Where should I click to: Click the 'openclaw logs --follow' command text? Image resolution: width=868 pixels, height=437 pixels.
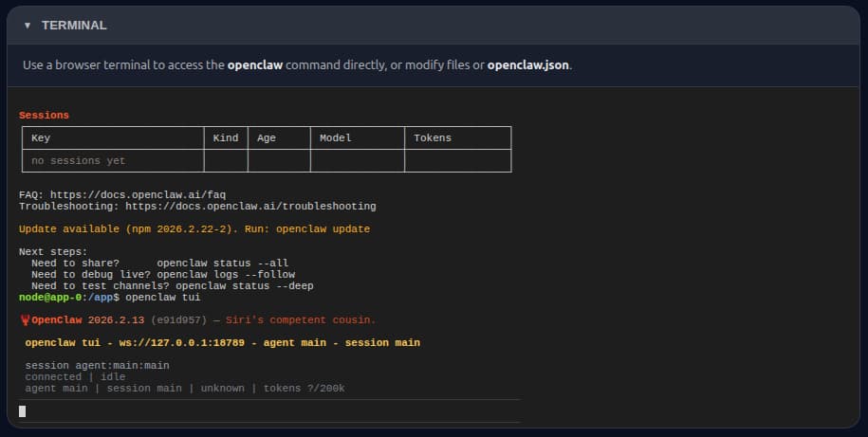coord(229,274)
